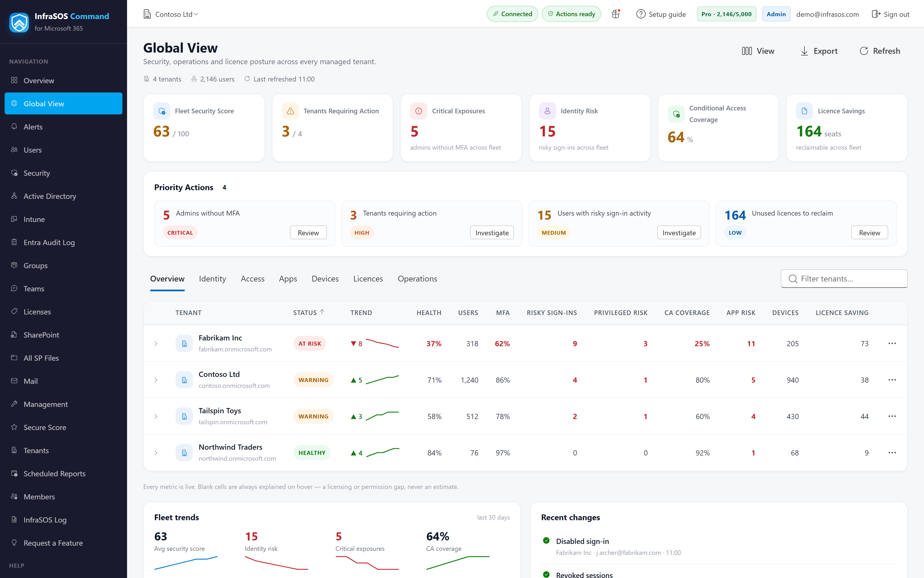
Task: Open Active Directory in the sidebar
Action: point(64,196)
